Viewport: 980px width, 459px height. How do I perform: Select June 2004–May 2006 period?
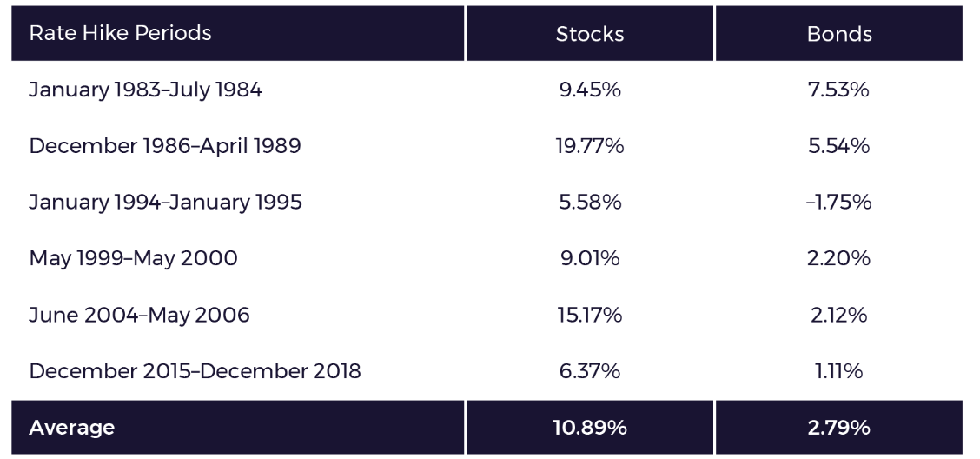click(139, 316)
